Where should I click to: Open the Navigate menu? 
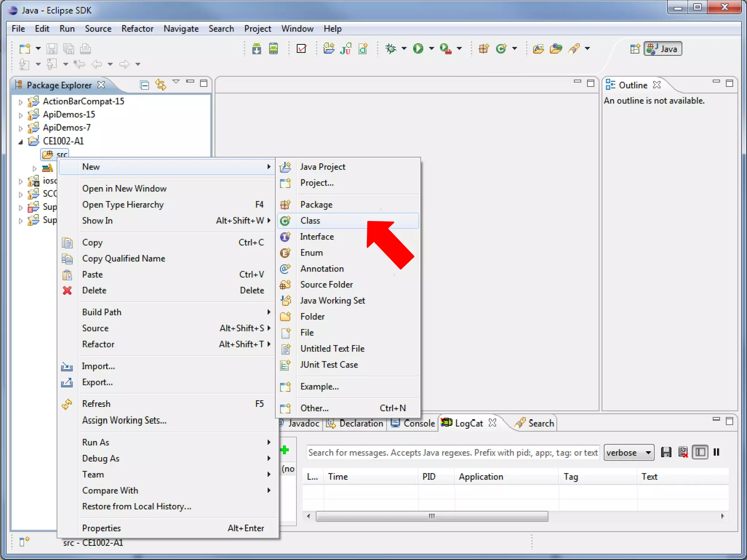pyautogui.click(x=181, y=28)
